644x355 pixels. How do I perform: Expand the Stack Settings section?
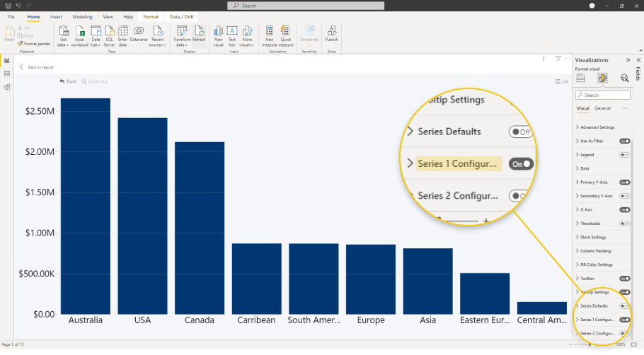tap(592, 238)
